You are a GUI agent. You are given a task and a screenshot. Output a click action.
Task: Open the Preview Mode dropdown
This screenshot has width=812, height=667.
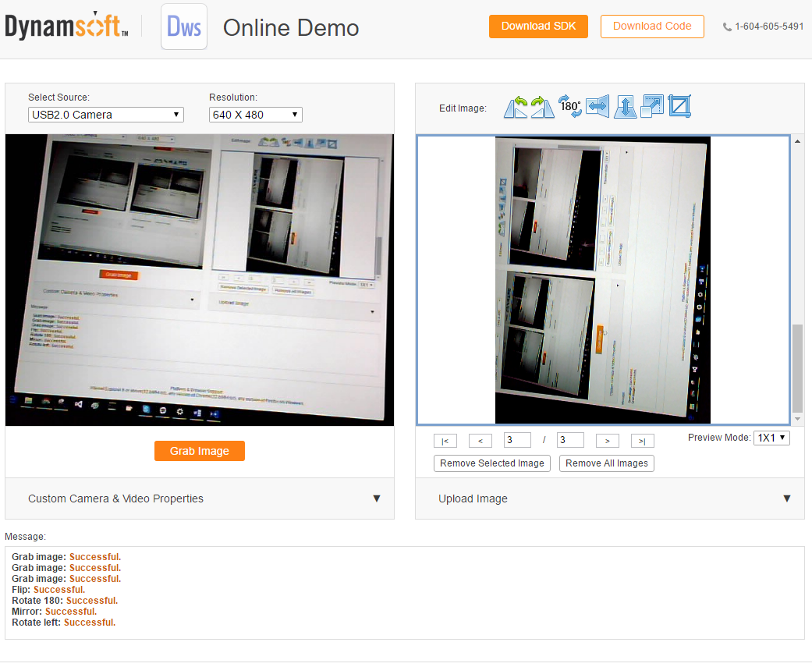771,438
